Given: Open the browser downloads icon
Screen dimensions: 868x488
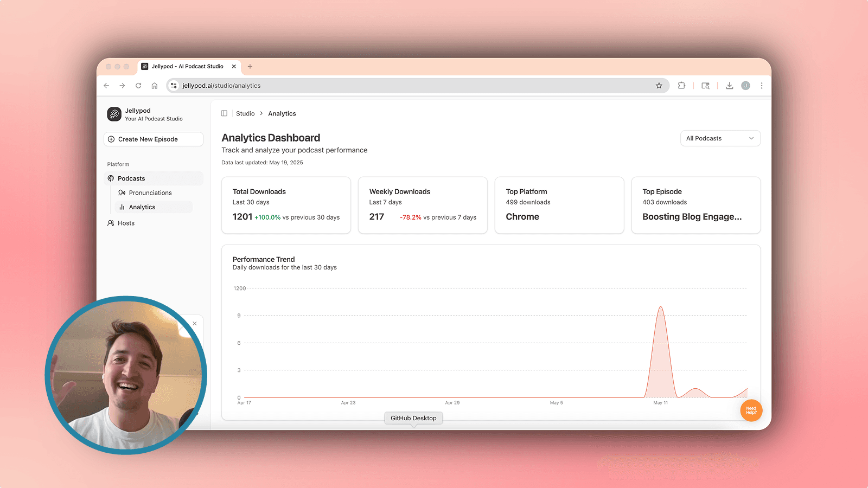Looking at the screenshot, I should 729,86.
